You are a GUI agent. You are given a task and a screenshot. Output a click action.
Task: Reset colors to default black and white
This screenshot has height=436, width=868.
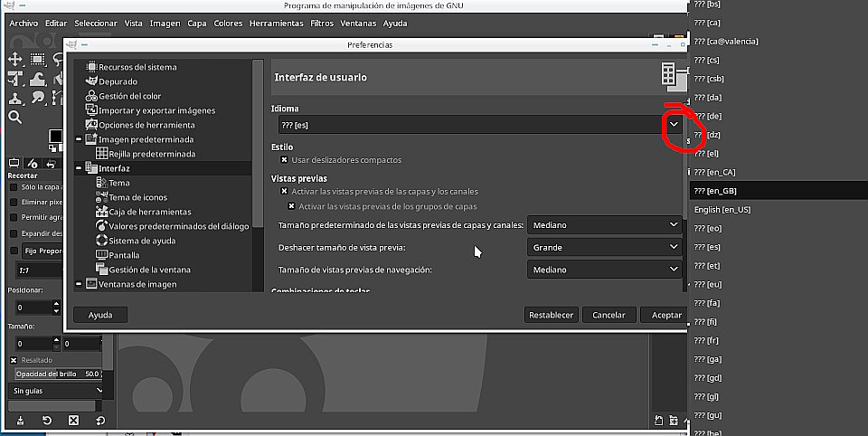click(x=53, y=148)
